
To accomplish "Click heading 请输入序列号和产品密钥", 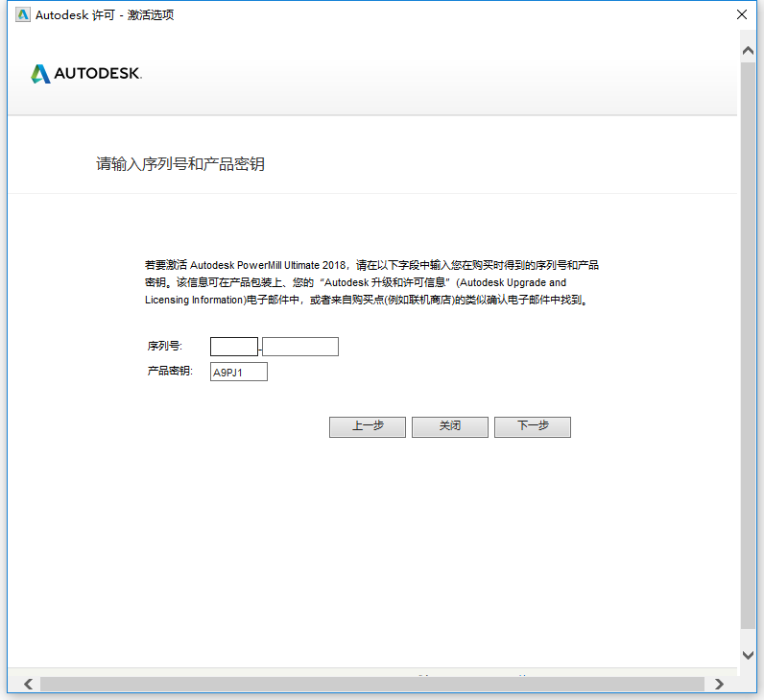I will coord(180,164).
